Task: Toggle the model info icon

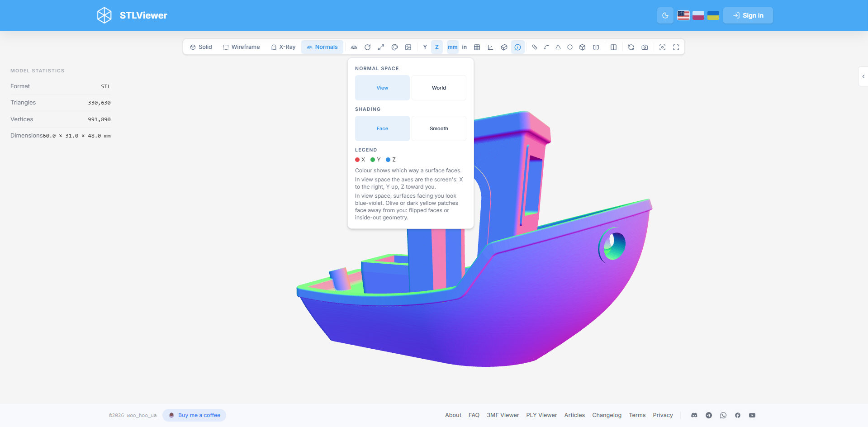Action: click(x=518, y=47)
